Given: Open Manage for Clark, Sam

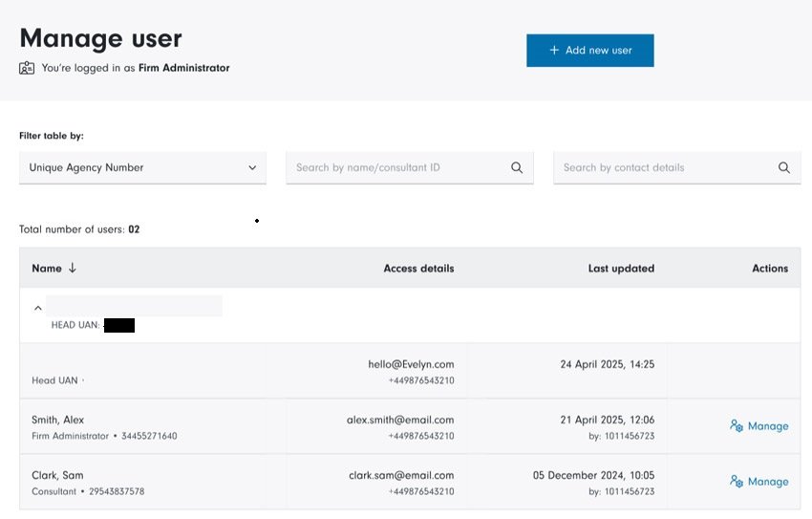Looking at the screenshot, I should (767, 482).
